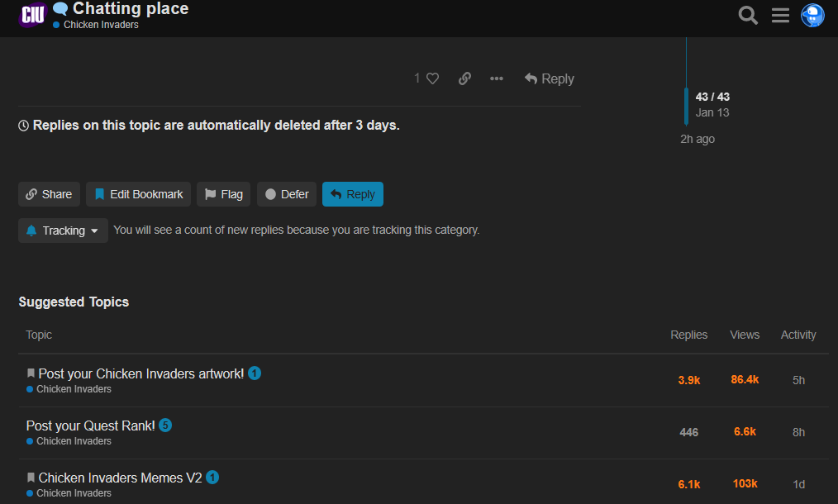The image size is (838, 504).
Task: Reply to the post via arrow link
Action: 549,78
